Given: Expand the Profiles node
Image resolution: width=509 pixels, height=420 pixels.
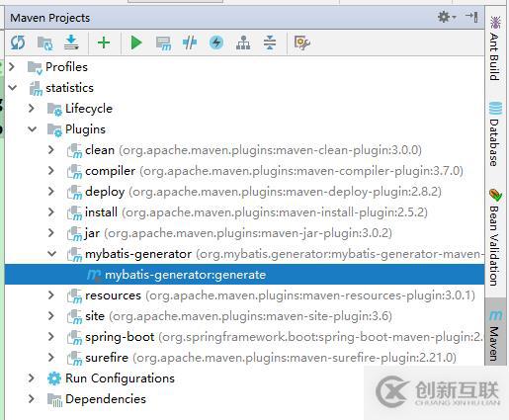Looking at the screenshot, I should pyautogui.click(x=12, y=67).
